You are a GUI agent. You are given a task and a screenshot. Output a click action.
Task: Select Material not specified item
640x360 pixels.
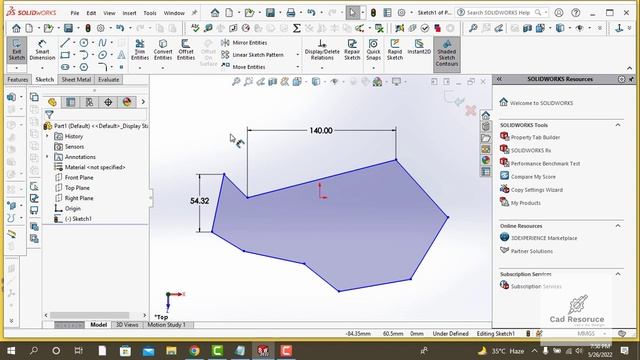tap(90, 167)
